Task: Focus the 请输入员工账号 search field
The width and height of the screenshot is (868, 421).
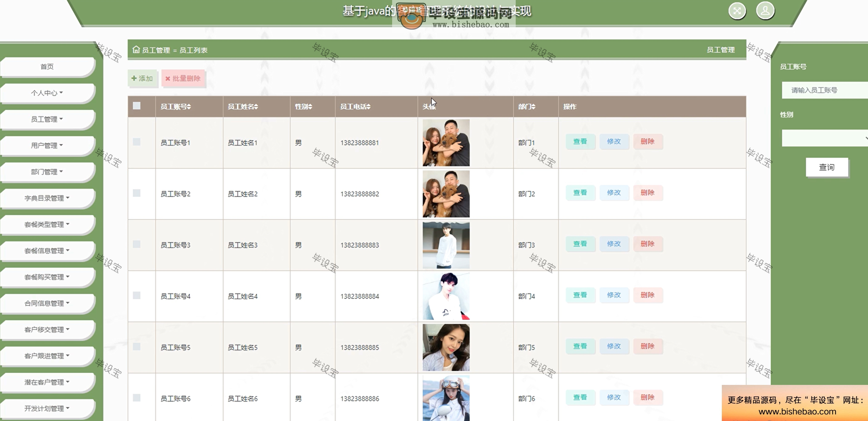Action: point(824,90)
